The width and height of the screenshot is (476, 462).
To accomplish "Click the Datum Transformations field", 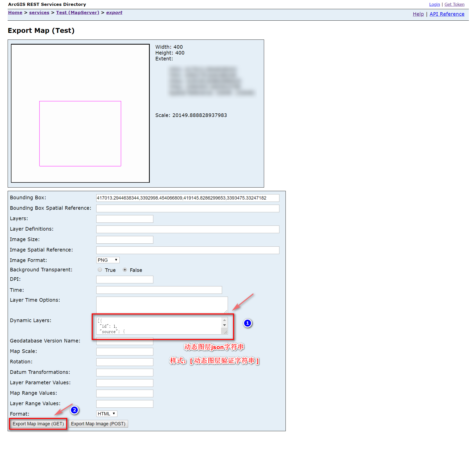I will 125,373.
